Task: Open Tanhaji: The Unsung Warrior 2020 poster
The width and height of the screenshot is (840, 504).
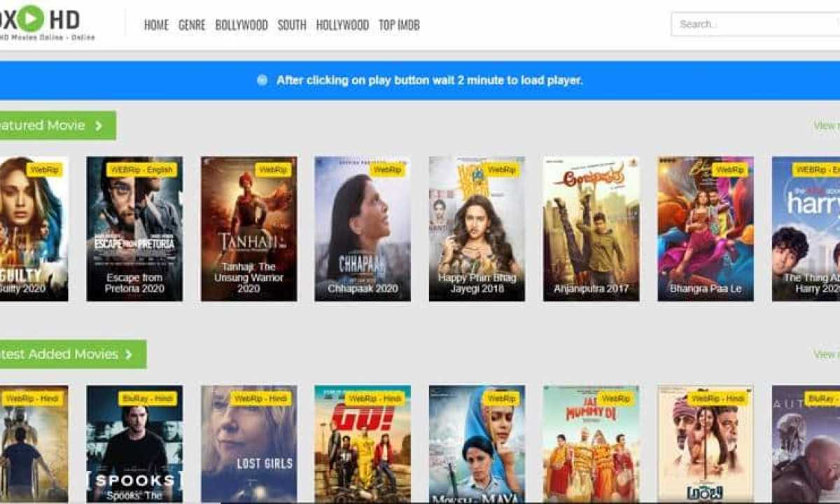Action: coord(248,229)
